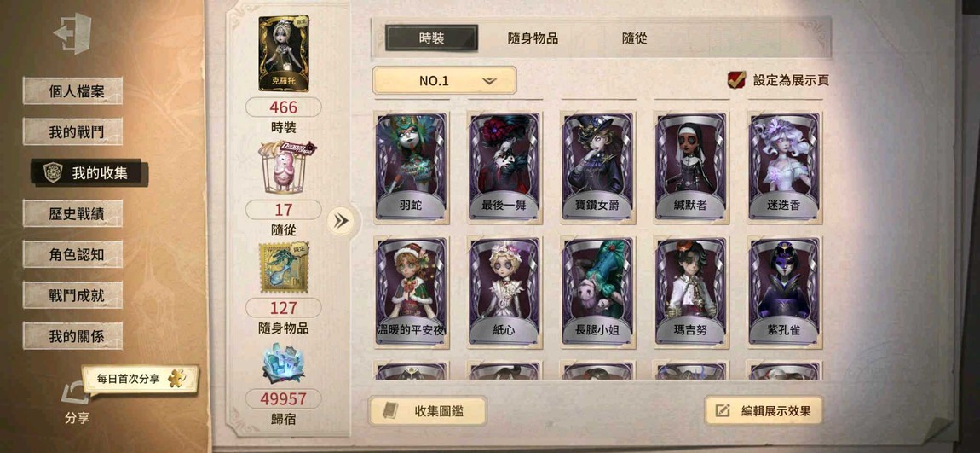Image resolution: width=980 pixels, height=453 pixels.
Task: Open the 歷史戰績 menu item
Action: (x=72, y=213)
